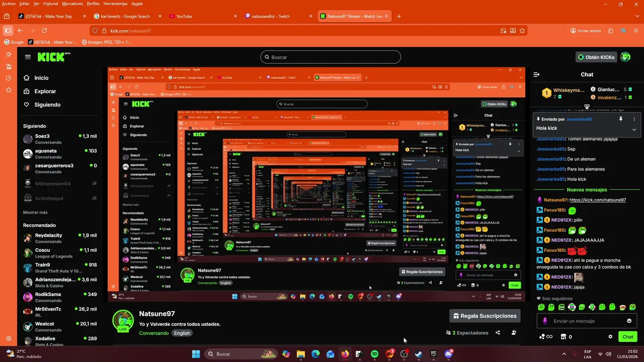Collapse the chat panel arrow icon
The image size is (644, 362).
[536, 74]
